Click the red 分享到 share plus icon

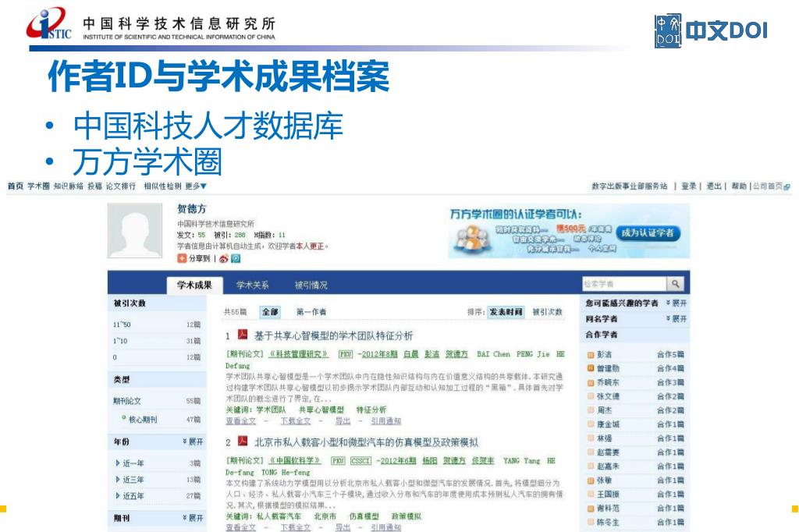tap(182, 258)
